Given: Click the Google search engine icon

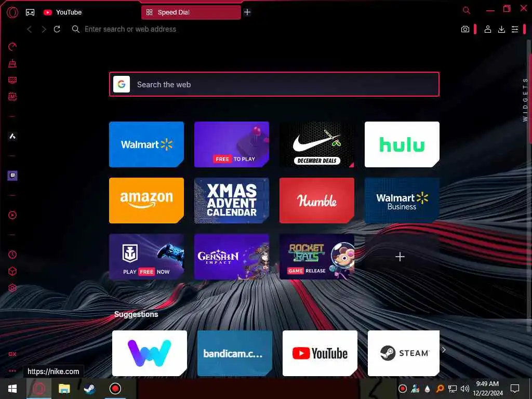Looking at the screenshot, I should [122, 84].
